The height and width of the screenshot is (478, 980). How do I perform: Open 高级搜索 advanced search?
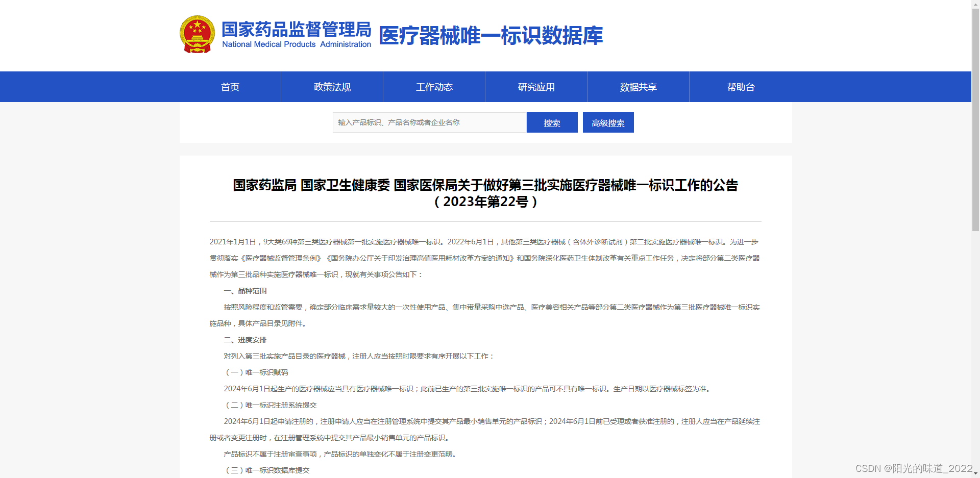[x=608, y=122]
